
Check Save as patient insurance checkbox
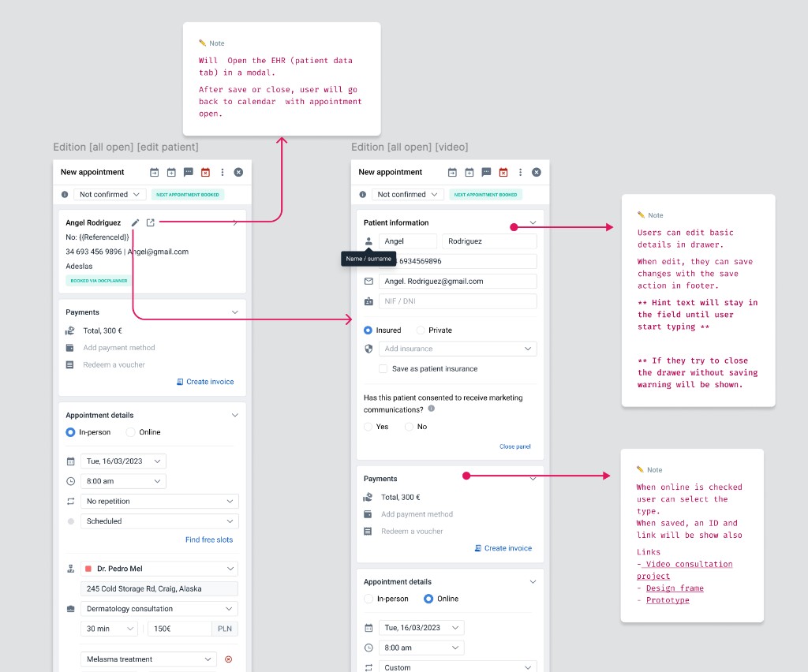pyautogui.click(x=383, y=368)
